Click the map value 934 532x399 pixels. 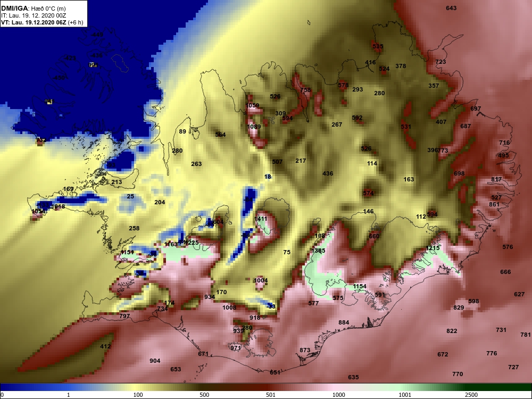coord(210,297)
